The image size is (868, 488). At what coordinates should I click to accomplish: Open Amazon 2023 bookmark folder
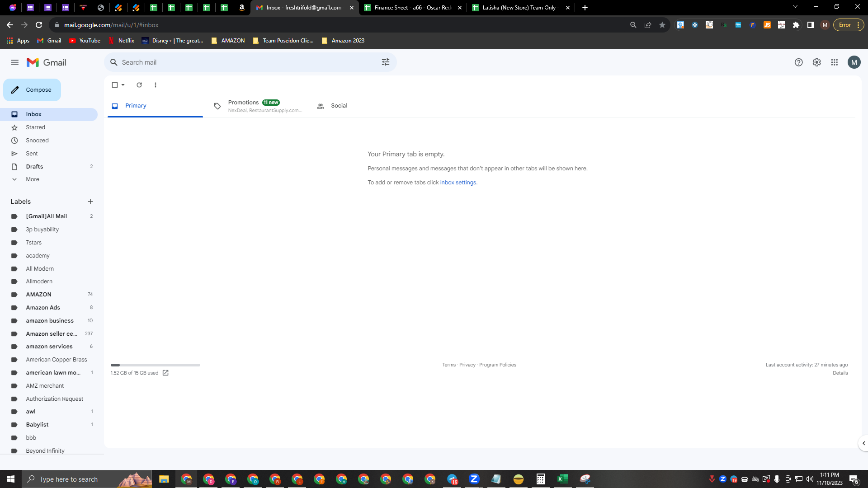tap(343, 41)
